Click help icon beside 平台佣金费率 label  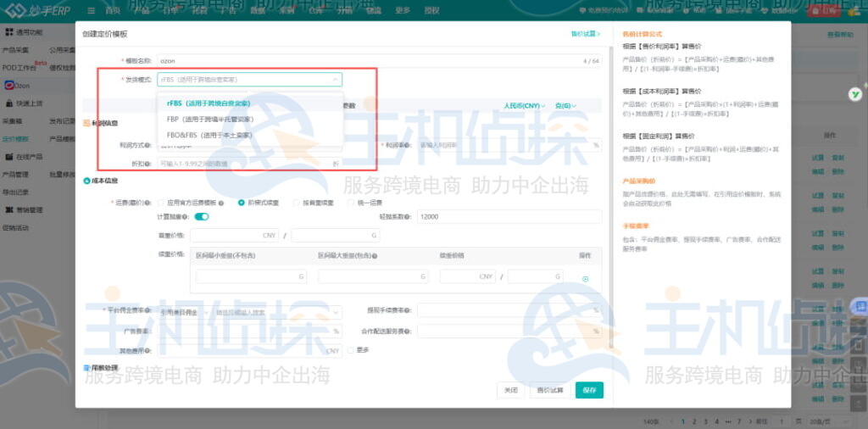149,310
